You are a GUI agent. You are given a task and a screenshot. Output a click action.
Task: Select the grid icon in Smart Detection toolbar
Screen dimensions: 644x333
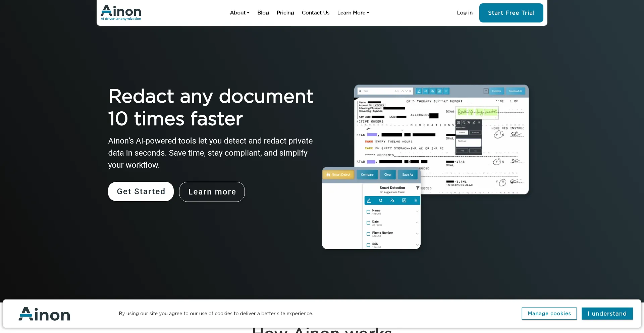pos(416,201)
